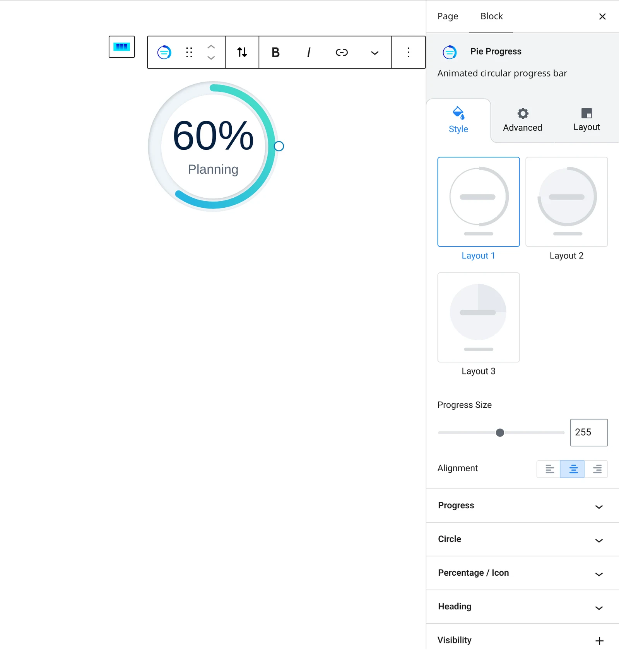The image size is (619, 672).
Task: Click the 60% percentage text
Action: (213, 135)
